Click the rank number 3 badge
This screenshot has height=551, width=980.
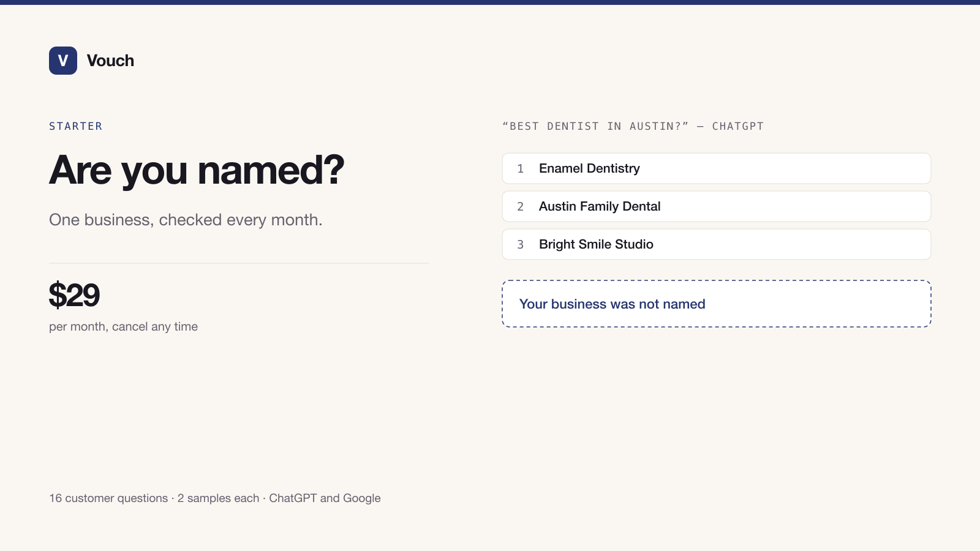pos(521,244)
